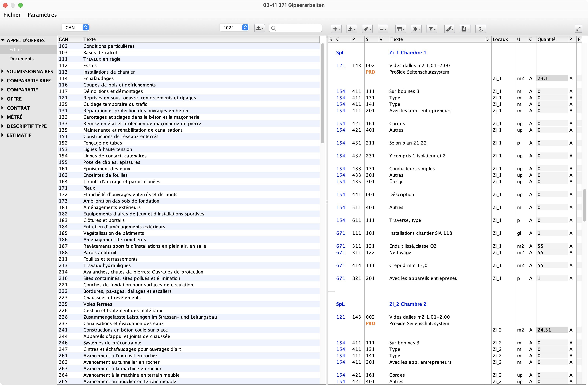
Task: Toggle dark mode moon icon
Action: tap(481, 29)
